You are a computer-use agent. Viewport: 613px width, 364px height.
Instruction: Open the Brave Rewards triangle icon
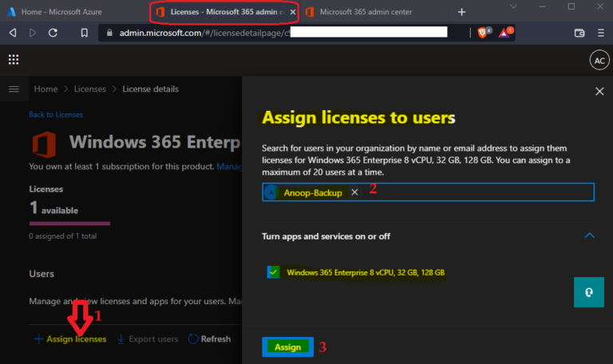(x=504, y=34)
